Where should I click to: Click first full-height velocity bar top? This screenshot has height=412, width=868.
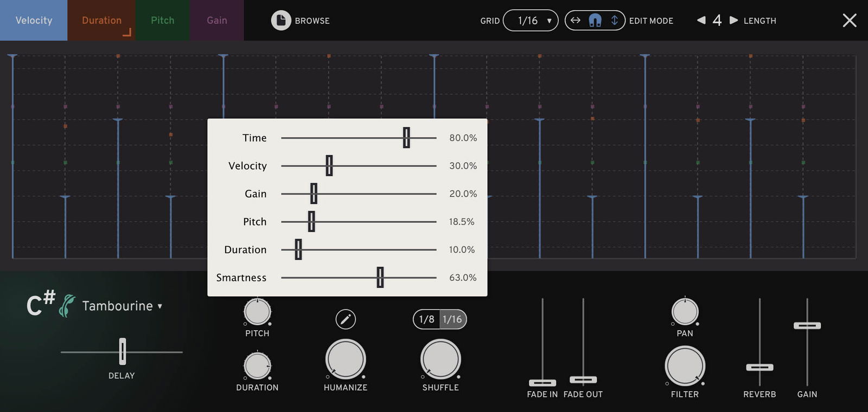point(12,56)
